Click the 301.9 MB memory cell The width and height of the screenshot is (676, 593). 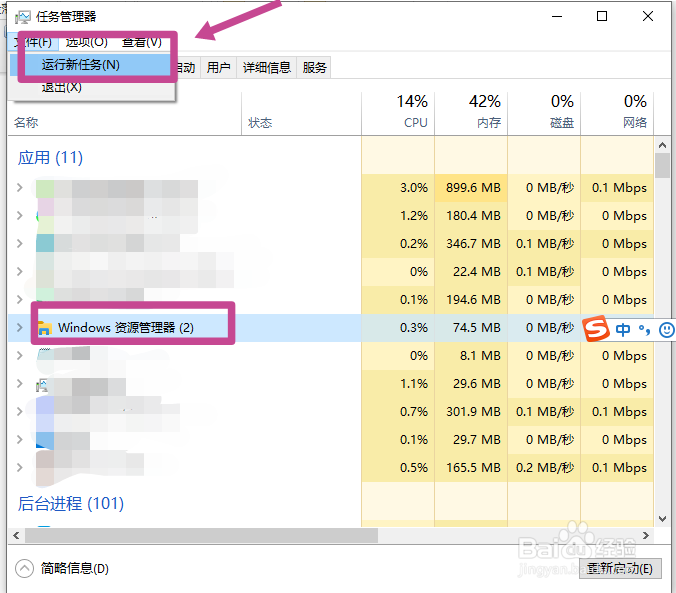click(471, 411)
